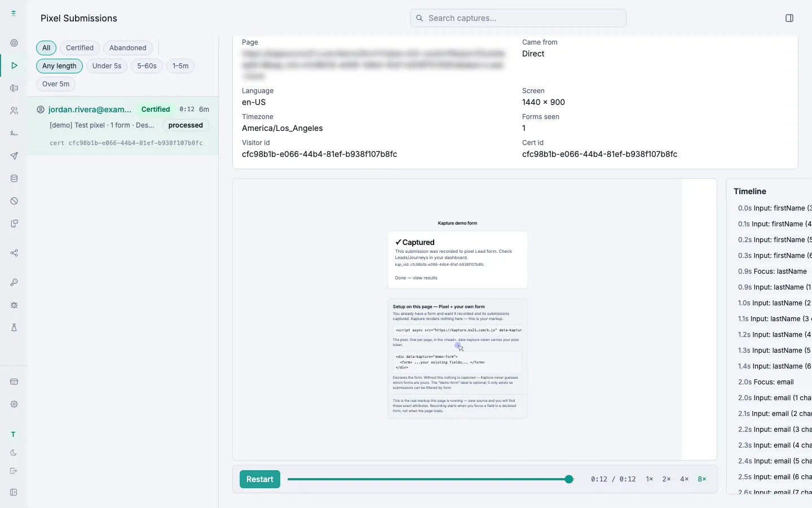Collapse sidebar using bottom panel icon
The height and width of the screenshot is (508, 812).
(x=14, y=492)
